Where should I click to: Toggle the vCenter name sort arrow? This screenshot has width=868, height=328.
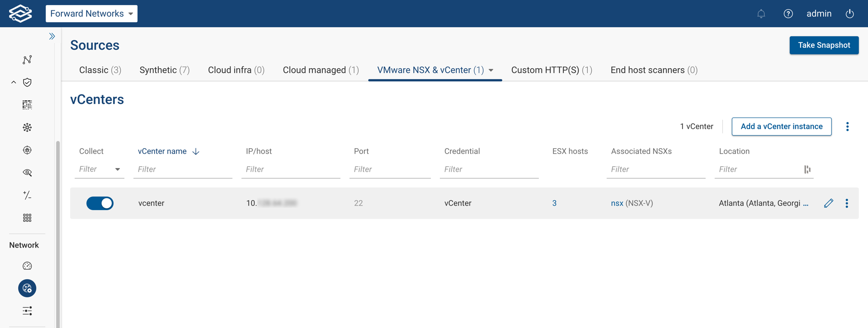[x=196, y=151]
